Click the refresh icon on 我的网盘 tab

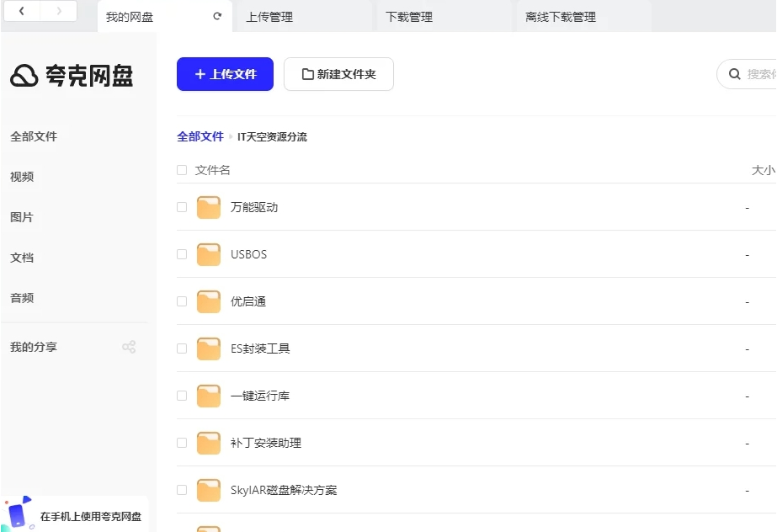pyautogui.click(x=217, y=16)
